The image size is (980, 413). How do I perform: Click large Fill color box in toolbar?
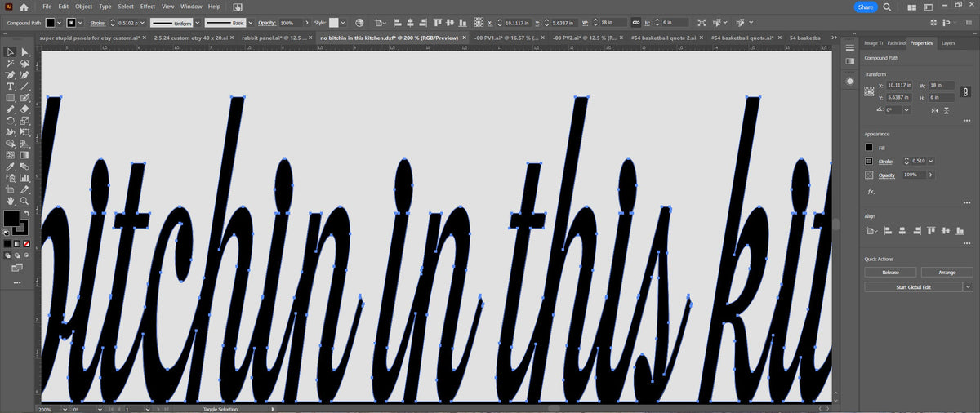point(11,219)
